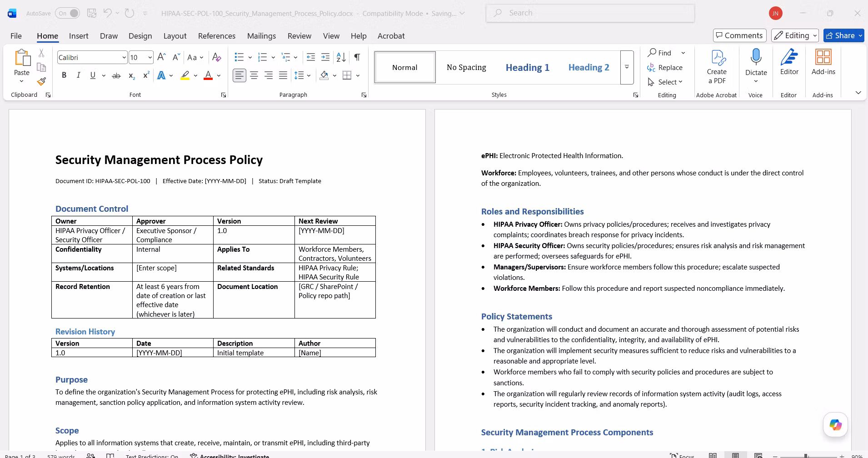
Task: Open the Add-ins button
Action: click(x=823, y=62)
